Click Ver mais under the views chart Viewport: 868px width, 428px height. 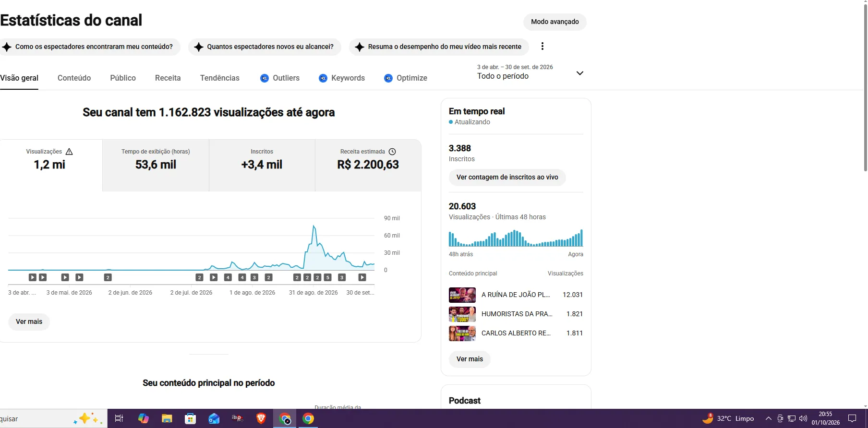[29, 321]
